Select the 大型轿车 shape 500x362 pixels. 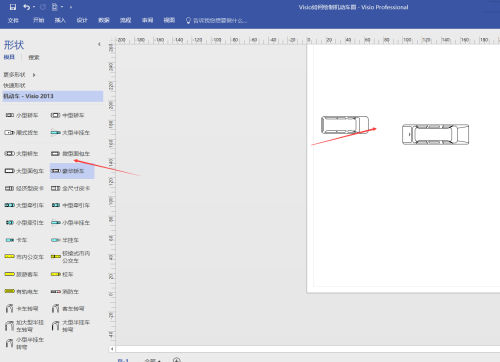coord(22,154)
